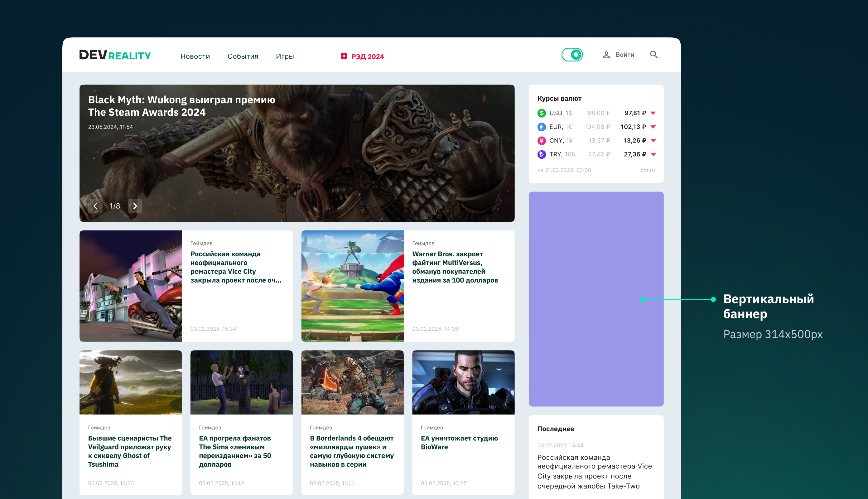Toggle the light/dark theme switch
The width and height of the screenshot is (868, 499).
point(572,55)
